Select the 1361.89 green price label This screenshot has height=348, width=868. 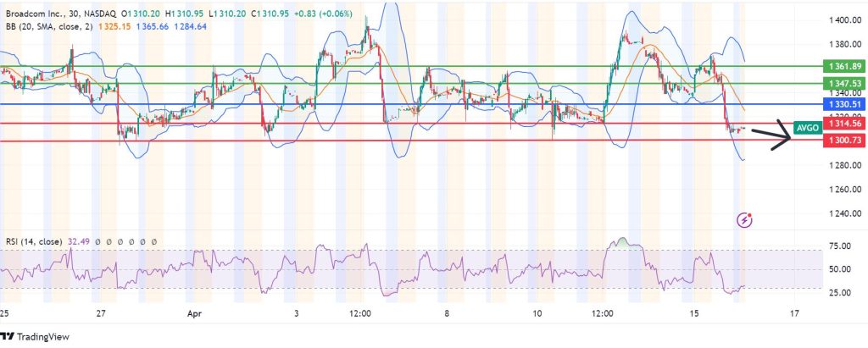tap(845, 66)
